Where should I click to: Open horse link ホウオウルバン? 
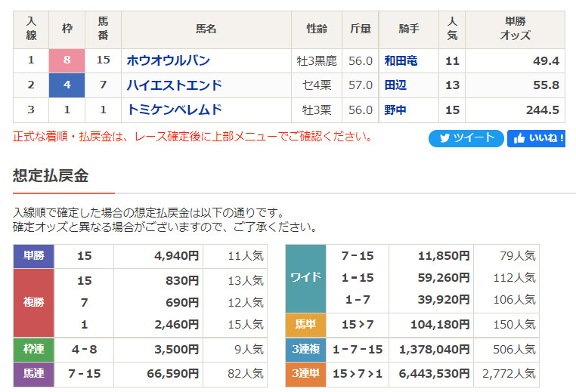tap(169, 60)
